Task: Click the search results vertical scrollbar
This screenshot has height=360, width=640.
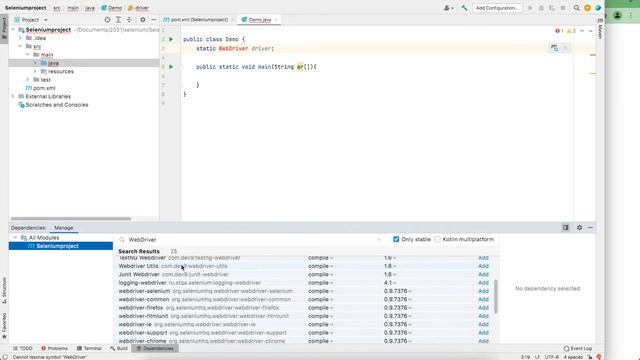Action: 496,297
